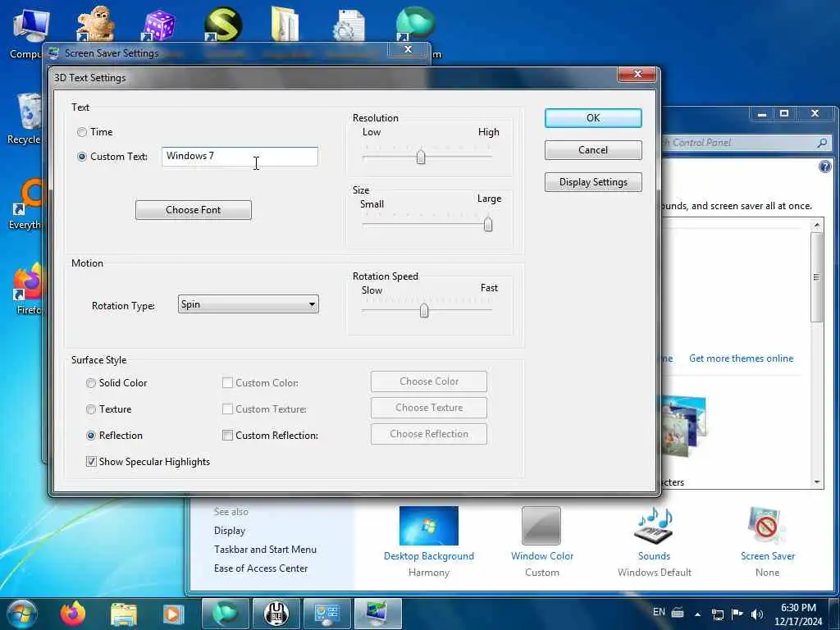The width and height of the screenshot is (840, 630).
Task: Close the Screen Saver Settings window
Action: point(409,50)
